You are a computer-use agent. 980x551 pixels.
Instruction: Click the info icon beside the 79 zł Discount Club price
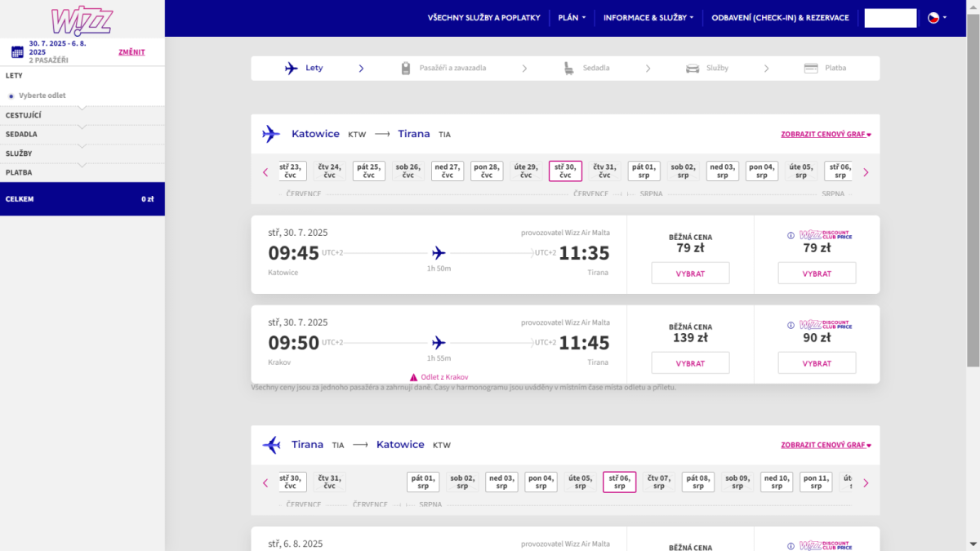[x=790, y=236]
